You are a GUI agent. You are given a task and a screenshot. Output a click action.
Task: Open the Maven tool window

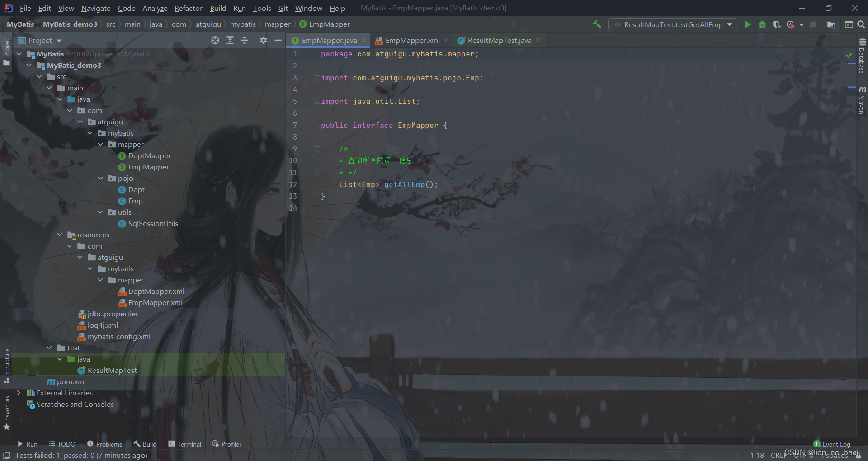point(862,99)
